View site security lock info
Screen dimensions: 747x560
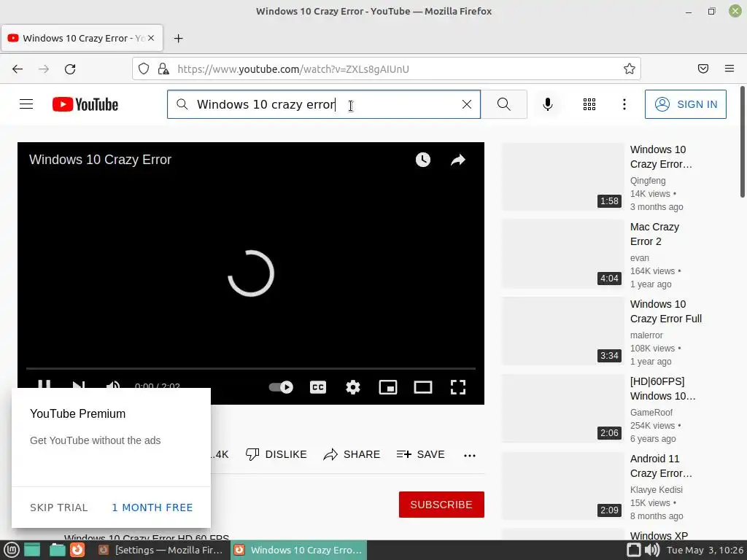tap(163, 69)
